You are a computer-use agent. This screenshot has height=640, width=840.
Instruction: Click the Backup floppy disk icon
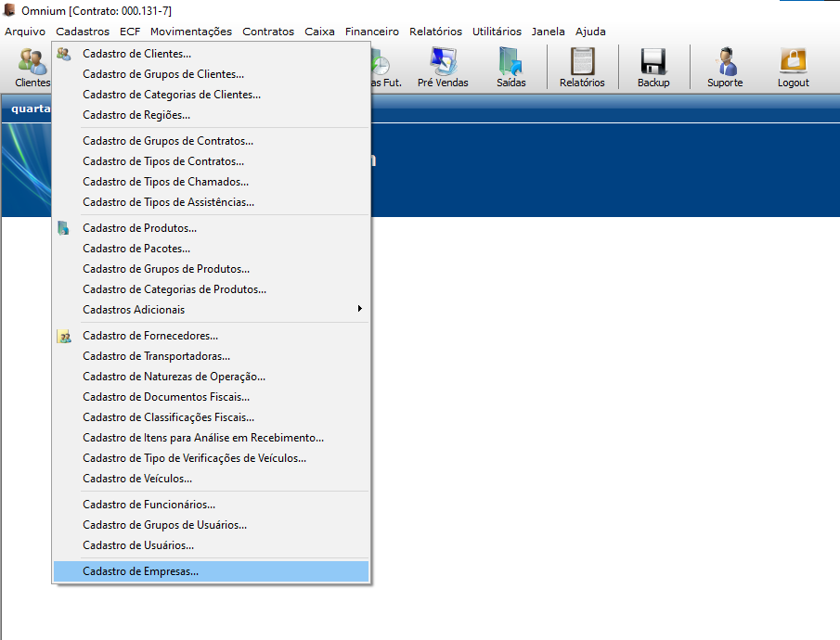653,61
